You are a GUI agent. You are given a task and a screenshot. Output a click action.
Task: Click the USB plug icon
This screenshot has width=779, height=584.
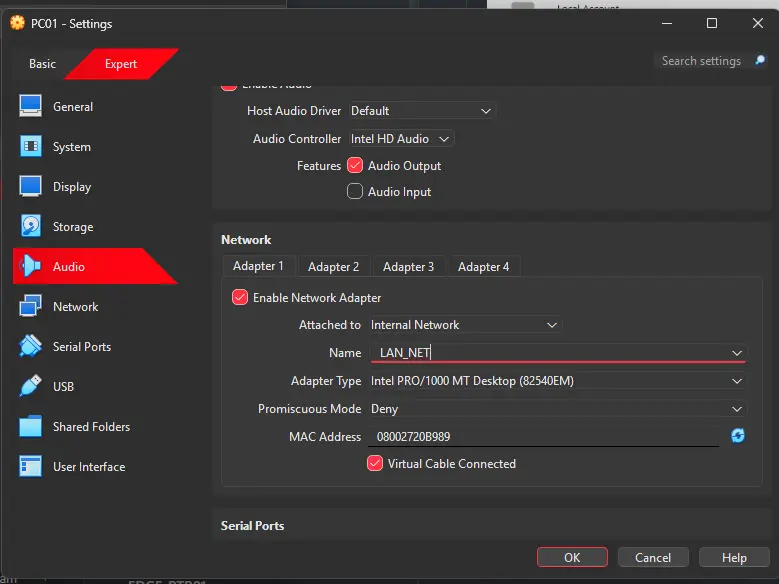[30, 386]
